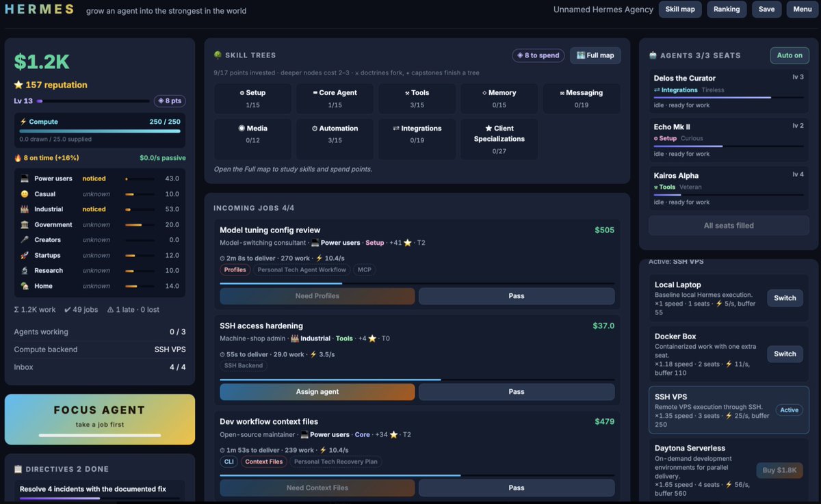
Task: Switch backend to Local Laptop
Action: [x=785, y=297]
